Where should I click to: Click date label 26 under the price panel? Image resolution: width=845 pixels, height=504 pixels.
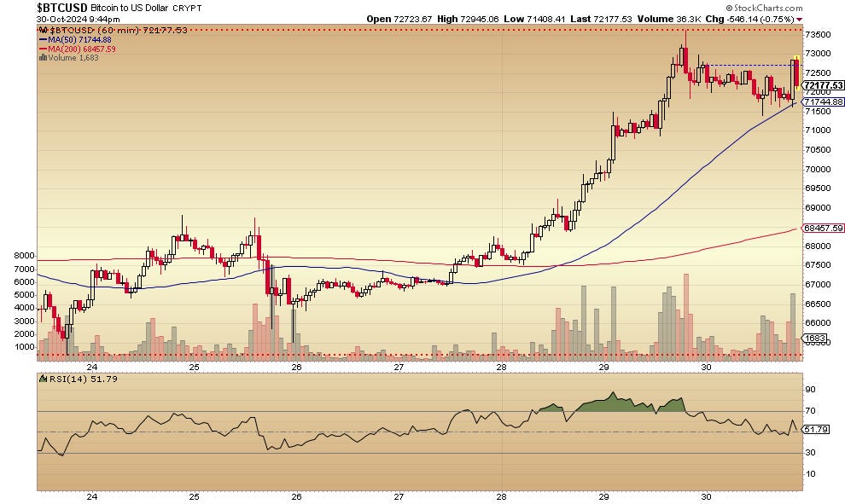tap(296, 368)
